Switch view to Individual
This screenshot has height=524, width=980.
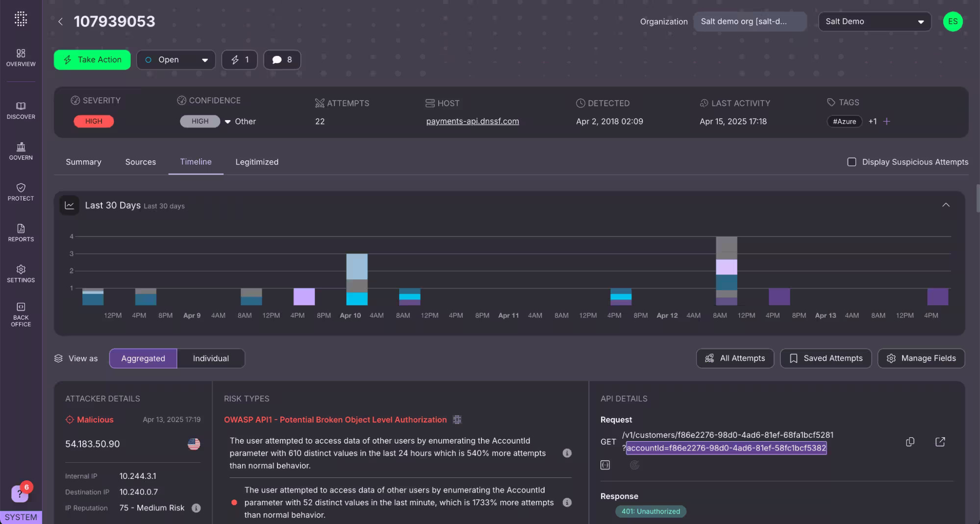[210, 358]
